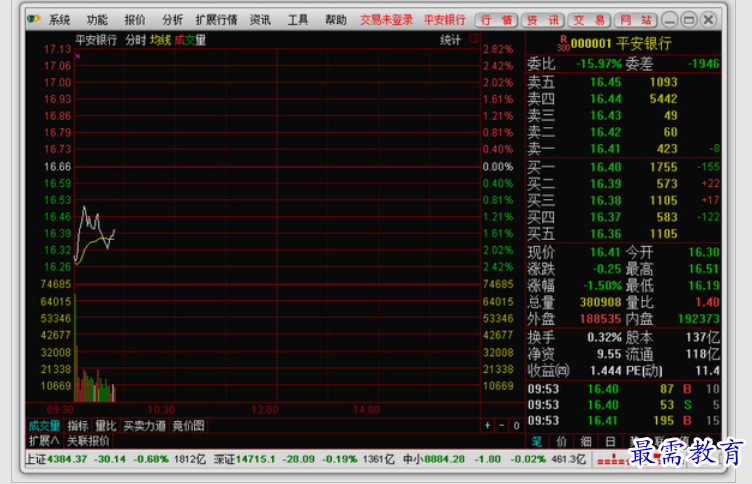Open the 扩展行情 menu

(216, 20)
